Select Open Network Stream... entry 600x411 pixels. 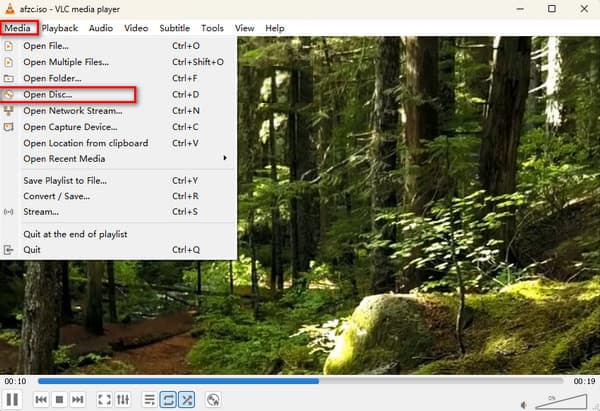click(x=118, y=111)
